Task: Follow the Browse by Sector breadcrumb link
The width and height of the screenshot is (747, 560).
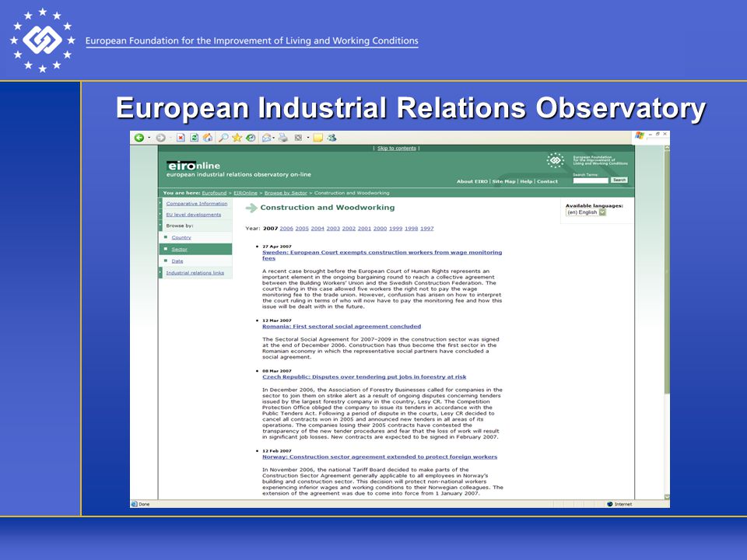Action: (286, 193)
